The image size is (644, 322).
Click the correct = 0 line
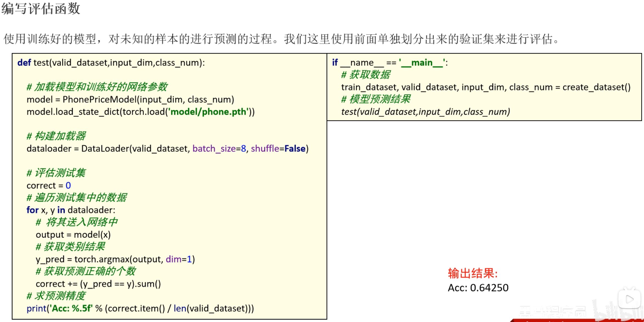pos(49,186)
